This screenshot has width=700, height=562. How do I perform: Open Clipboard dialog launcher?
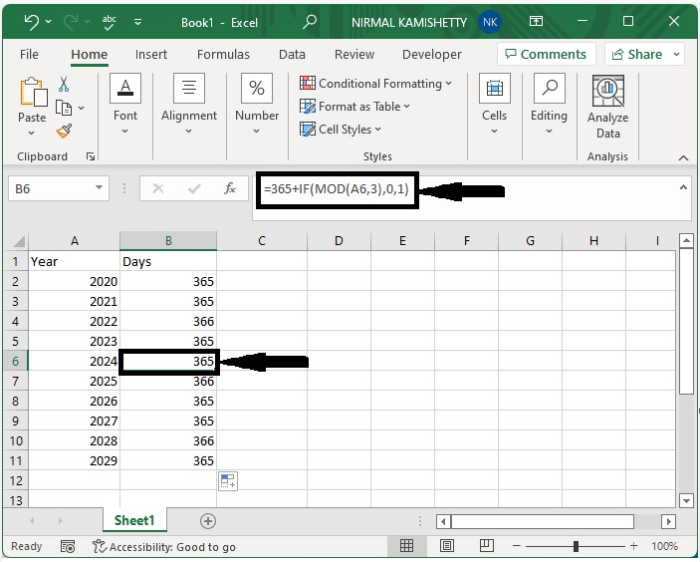pos(91,156)
